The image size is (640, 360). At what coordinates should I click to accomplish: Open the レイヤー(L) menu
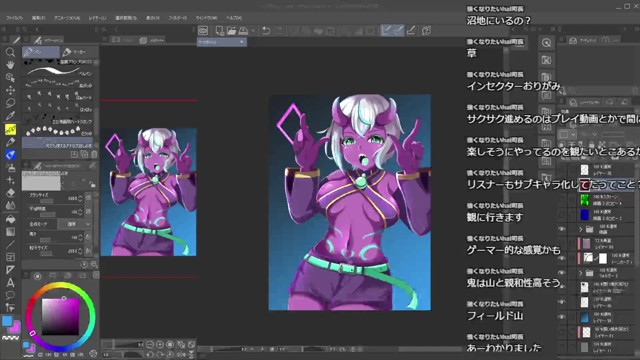98,18
